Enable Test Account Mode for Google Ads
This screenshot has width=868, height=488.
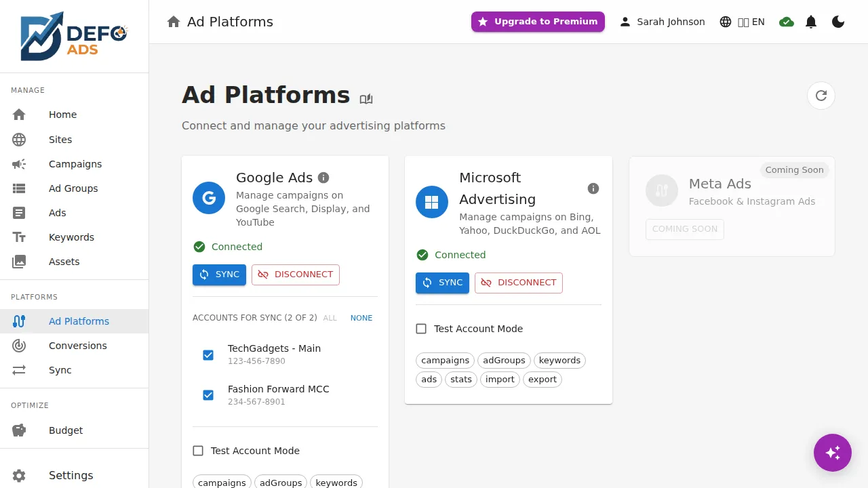[198, 451]
